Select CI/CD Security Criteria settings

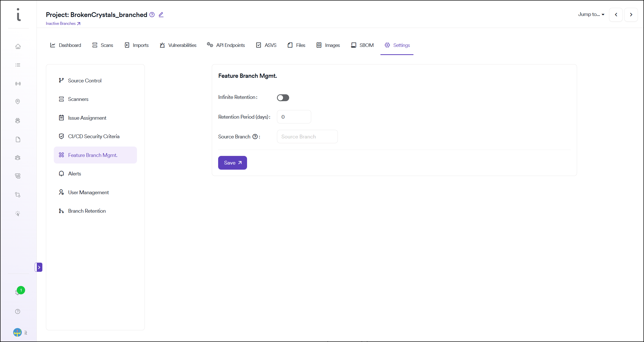point(94,136)
